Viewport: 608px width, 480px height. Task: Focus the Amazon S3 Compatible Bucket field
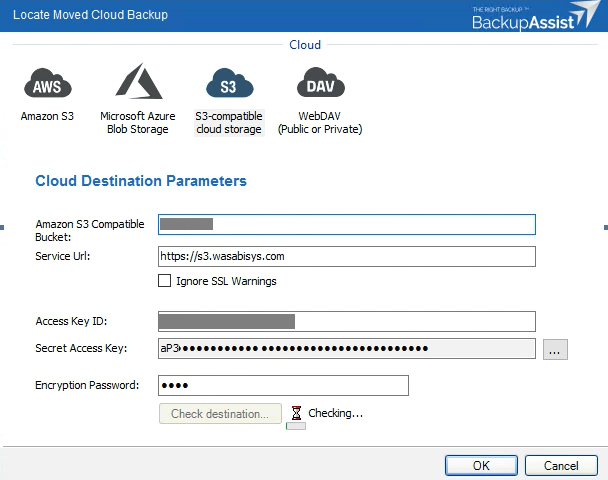(x=347, y=224)
